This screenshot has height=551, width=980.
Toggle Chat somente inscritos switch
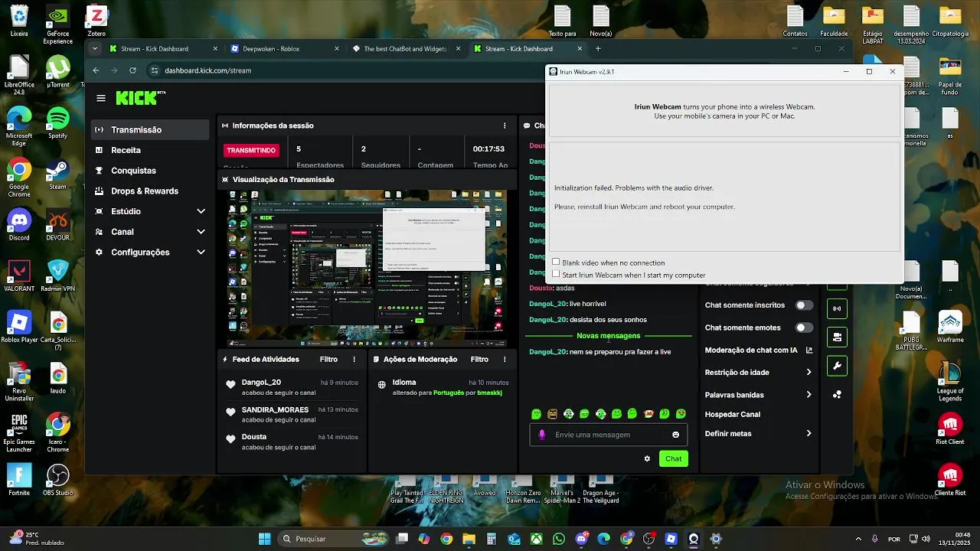pos(804,305)
